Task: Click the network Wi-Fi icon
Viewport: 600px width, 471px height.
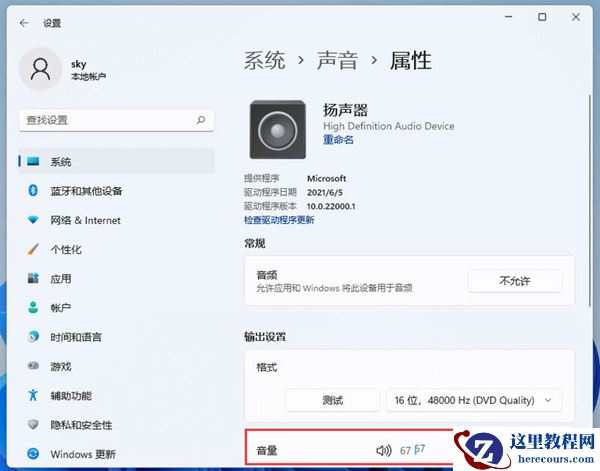Action: [x=33, y=220]
